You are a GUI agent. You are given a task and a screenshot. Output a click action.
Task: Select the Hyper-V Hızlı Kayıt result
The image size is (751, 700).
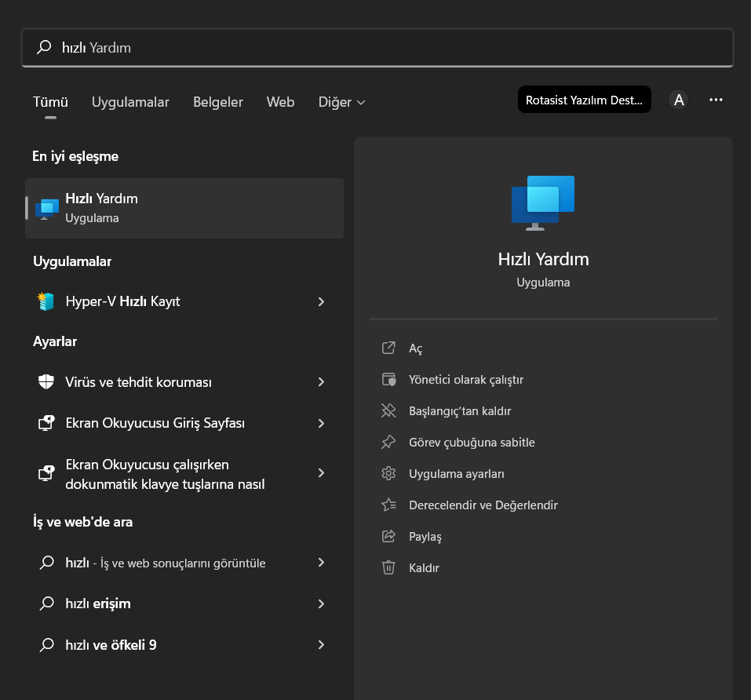184,301
